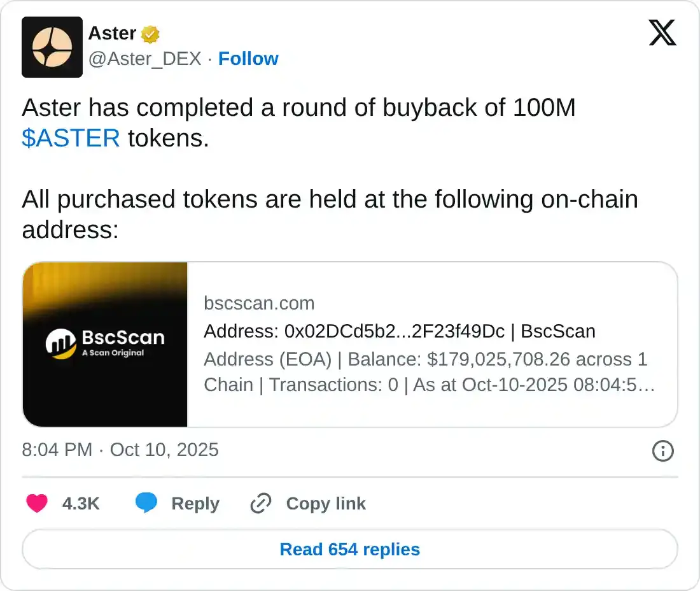Screen dimensions: 700x591
Task: Click the Aster display name
Action: (112, 33)
